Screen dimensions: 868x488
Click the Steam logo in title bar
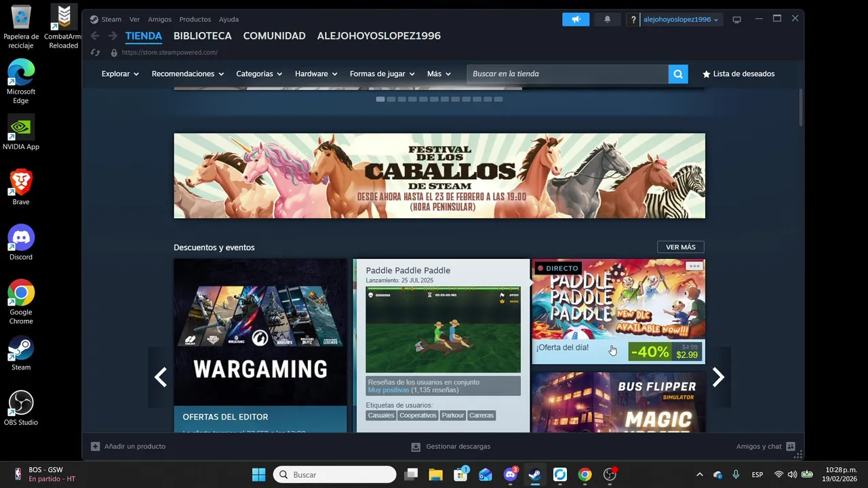tap(94, 19)
